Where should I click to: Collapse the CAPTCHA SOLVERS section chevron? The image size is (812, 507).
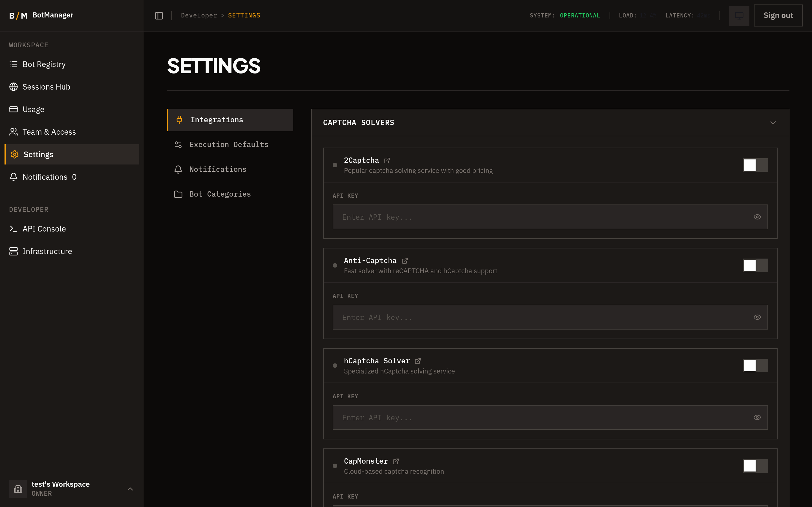773,123
